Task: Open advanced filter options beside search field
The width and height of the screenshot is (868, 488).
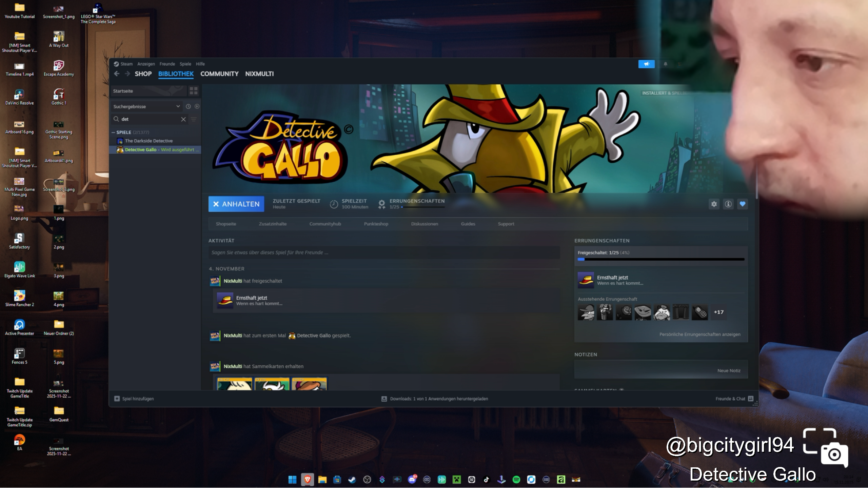Action: tap(194, 119)
